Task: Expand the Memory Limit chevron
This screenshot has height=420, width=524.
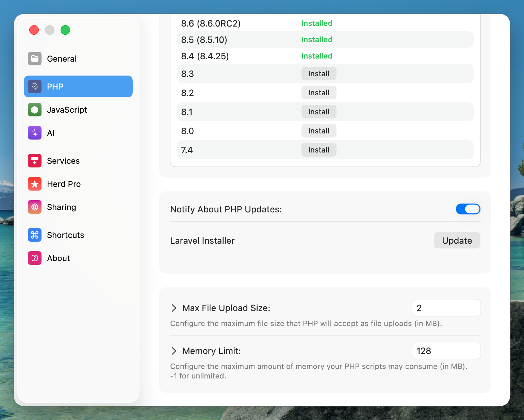Action: click(x=174, y=351)
